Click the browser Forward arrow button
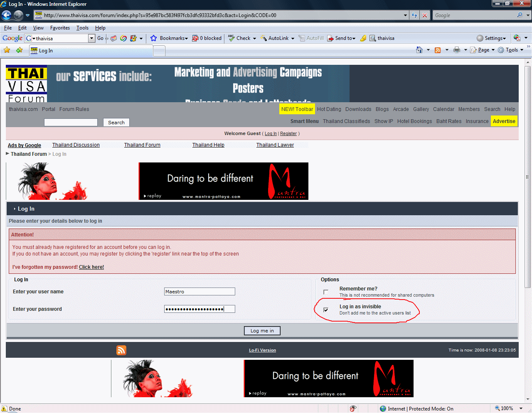The height and width of the screenshot is (413, 532). pyautogui.click(x=18, y=15)
